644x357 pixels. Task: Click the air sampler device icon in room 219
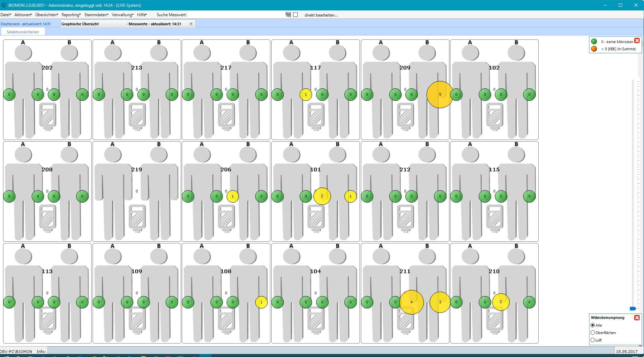(137, 218)
